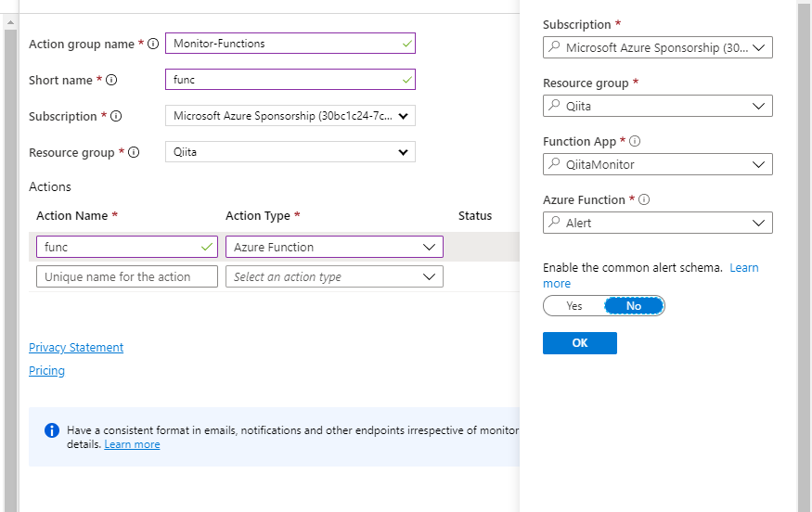This screenshot has width=812, height=512.
Task: Click search icon in Alert function field
Action: click(554, 223)
